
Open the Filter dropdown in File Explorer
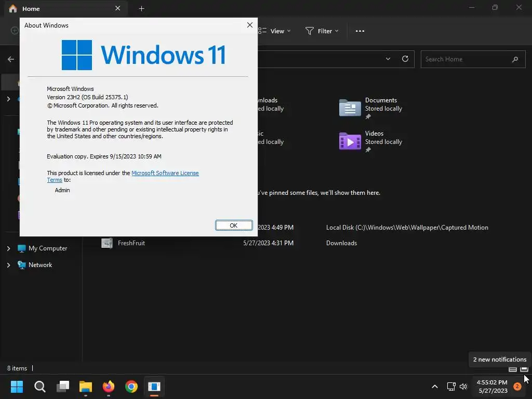(x=322, y=31)
